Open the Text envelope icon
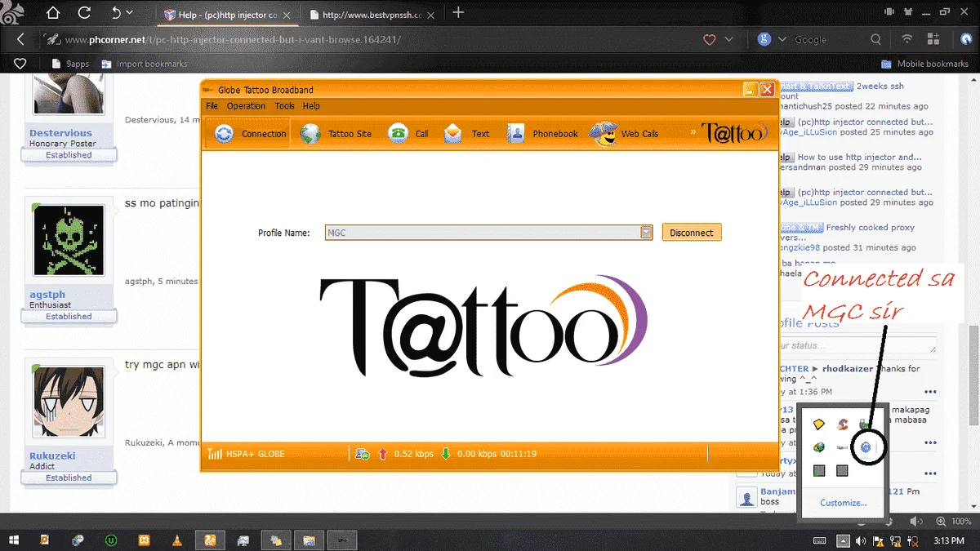Screen dimensions: 980x551 [453, 133]
